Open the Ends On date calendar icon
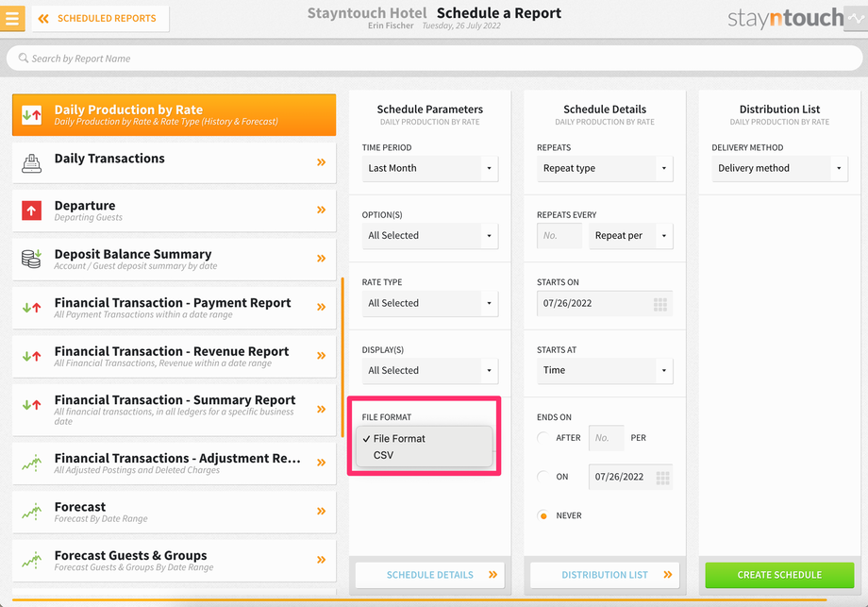The image size is (868, 607). 662,478
